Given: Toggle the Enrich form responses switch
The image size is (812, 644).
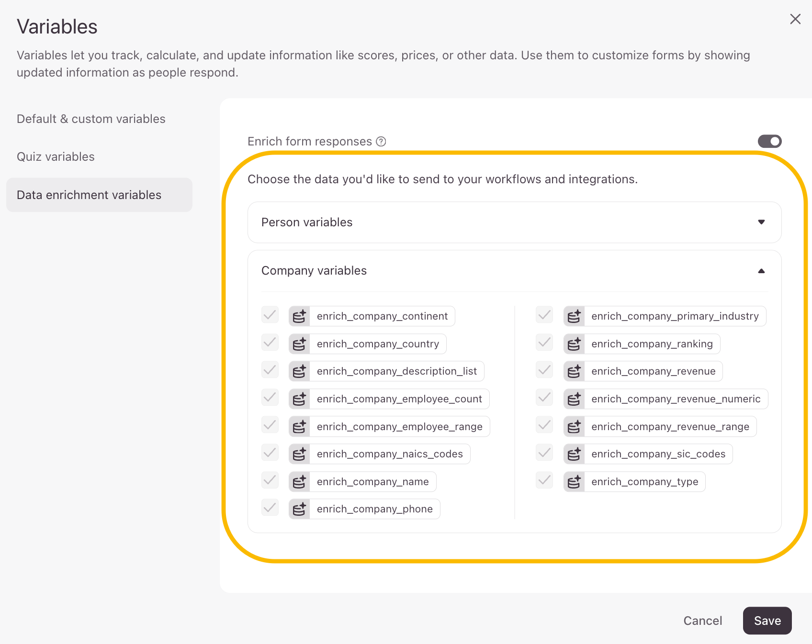Looking at the screenshot, I should click(769, 142).
